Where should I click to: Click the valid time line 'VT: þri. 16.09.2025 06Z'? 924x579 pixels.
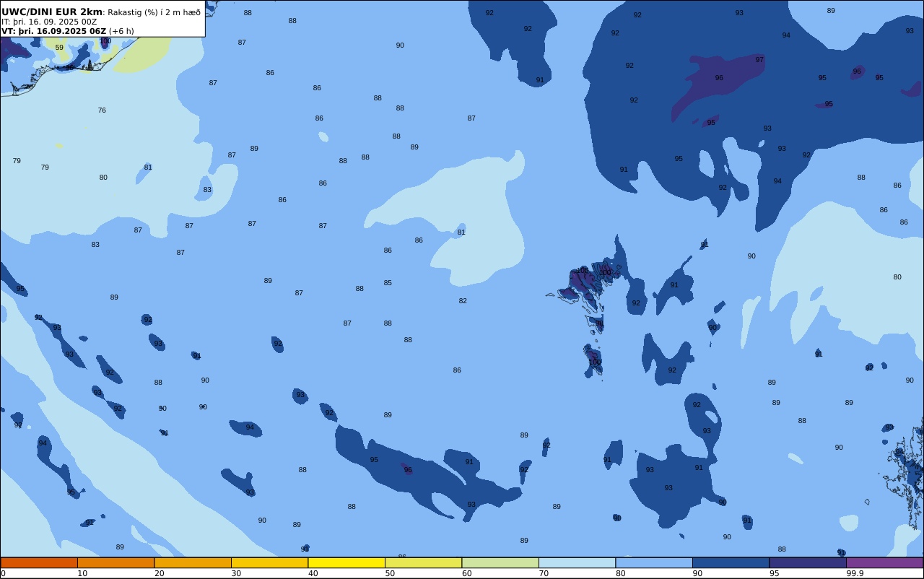pyautogui.click(x=54, y=31)
